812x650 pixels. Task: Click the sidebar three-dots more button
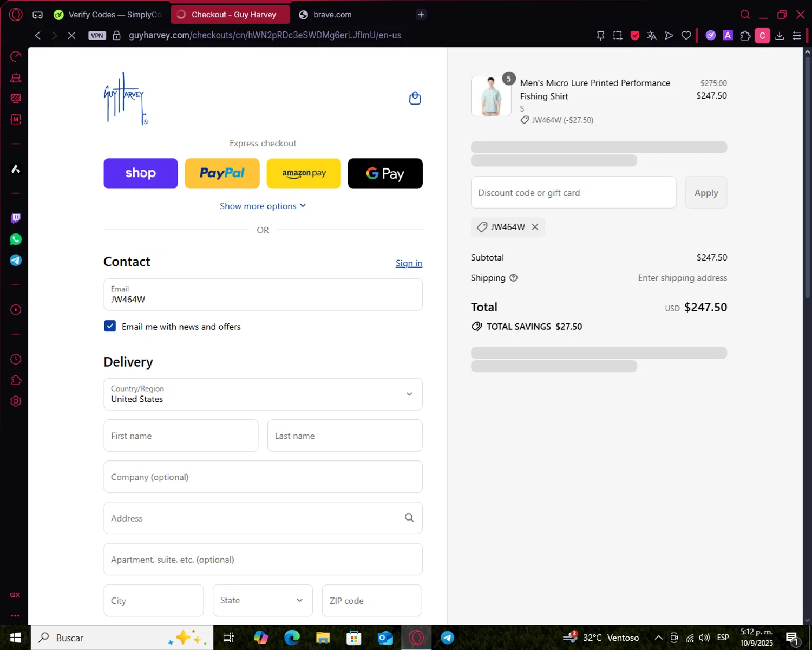pos(15,615)
